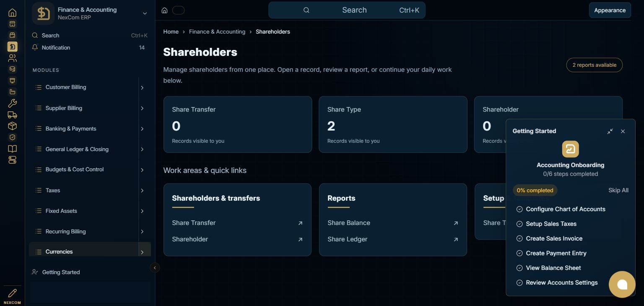Open the Finance & Accounting workspace dropdown

pyautogui.click(x=145, y=13)
